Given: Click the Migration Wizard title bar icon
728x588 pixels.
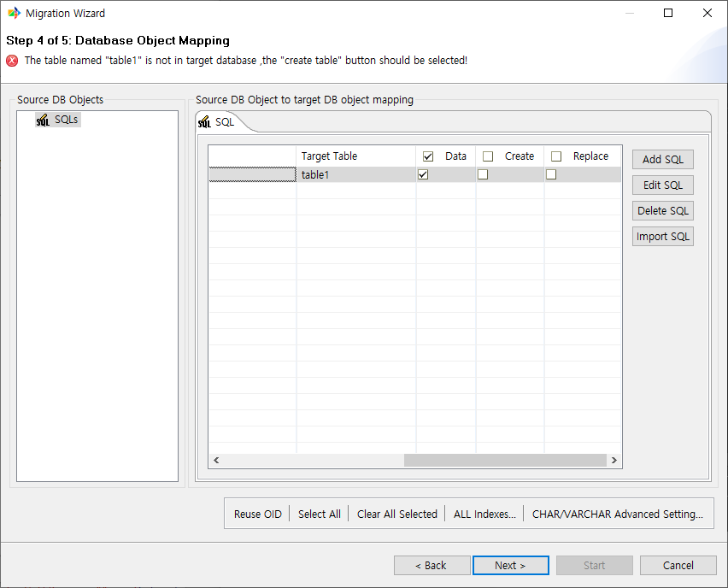Looking at the screenshot, I should 13,13.
